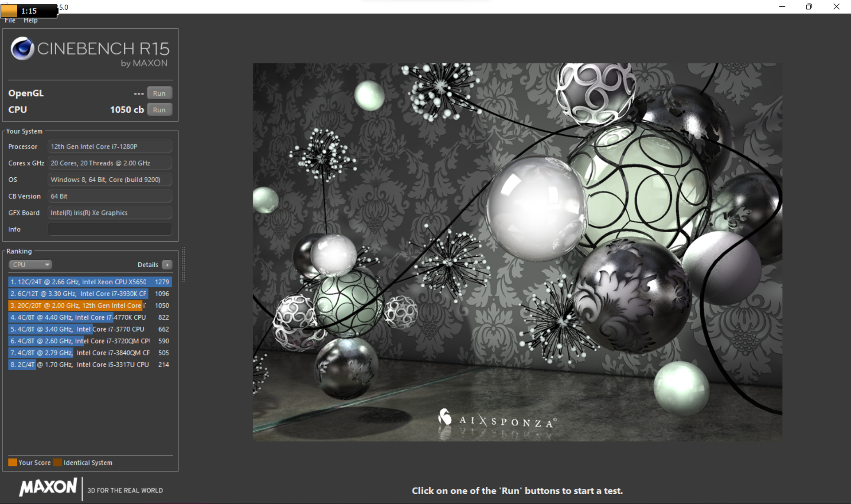The height and width of the screenshot is (504, 851).
Task: Click the orange Your Score legend swatch
Action: (12, 462)
